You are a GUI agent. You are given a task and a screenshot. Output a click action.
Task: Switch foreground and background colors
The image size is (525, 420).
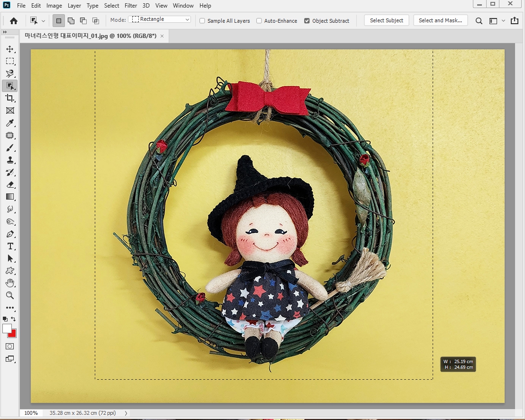13,319
